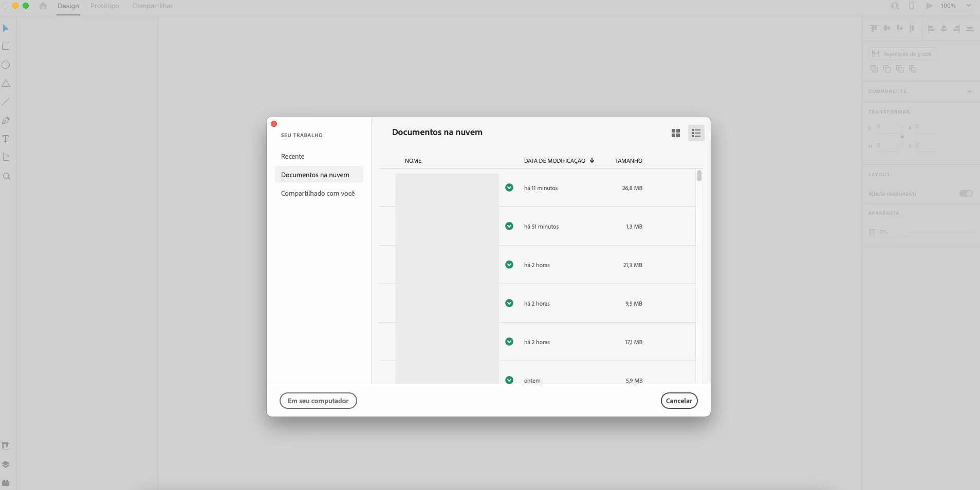The width and height of the screenshot is (980, 490).
Task: Open the Plugins panel icon
Action: click(x=6, y=483)
